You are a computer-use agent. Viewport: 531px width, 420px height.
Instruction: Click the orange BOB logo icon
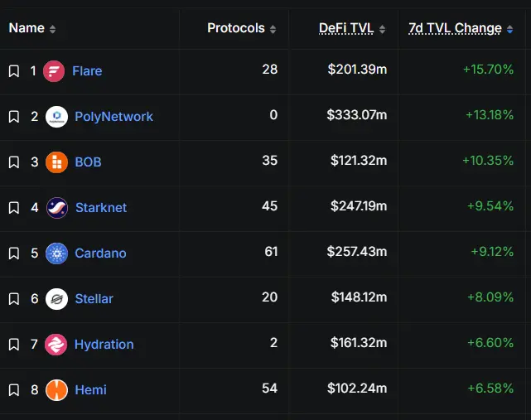coord(56,162)
